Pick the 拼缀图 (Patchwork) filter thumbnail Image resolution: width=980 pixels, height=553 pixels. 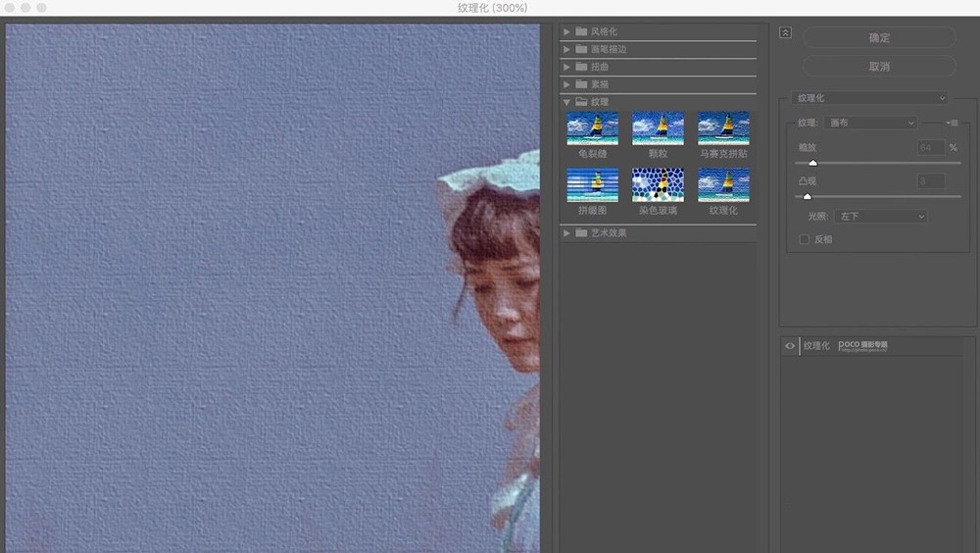[592, 184]
